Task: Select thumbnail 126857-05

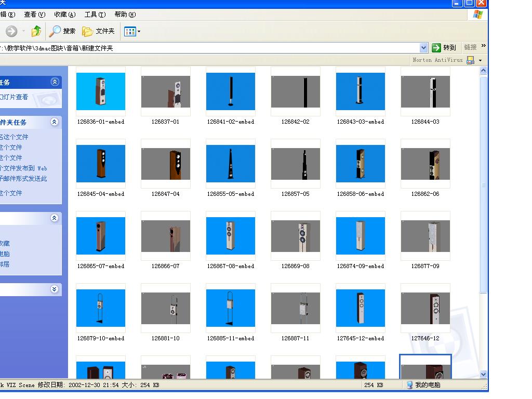Action: click(296, 164)
